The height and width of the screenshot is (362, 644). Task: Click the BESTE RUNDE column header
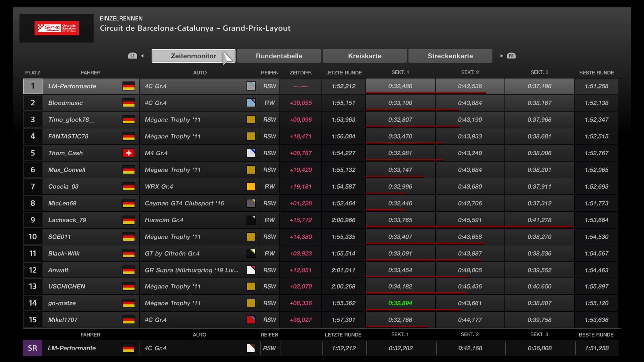pos(596,73)
